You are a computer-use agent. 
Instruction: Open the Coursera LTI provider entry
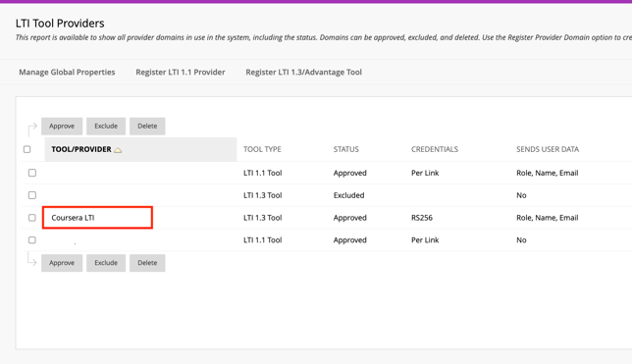pos(73,218)
